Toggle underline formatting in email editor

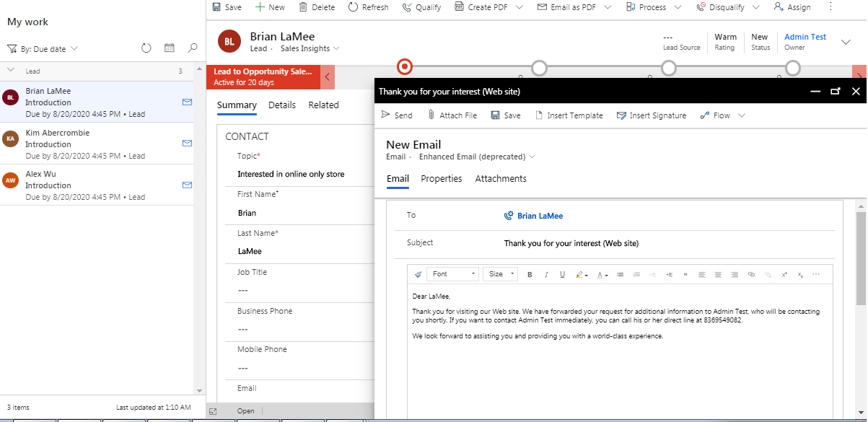pos(563,274)
